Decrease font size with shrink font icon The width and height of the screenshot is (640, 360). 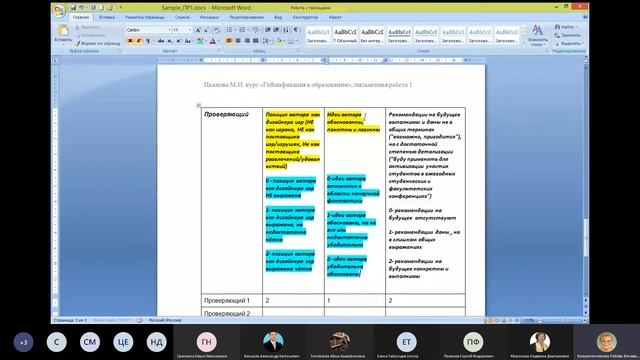pos(207,30)
